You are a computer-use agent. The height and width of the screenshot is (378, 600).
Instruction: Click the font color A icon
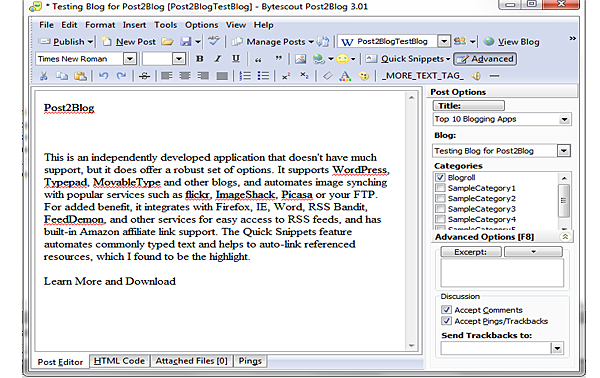point(345,76)
